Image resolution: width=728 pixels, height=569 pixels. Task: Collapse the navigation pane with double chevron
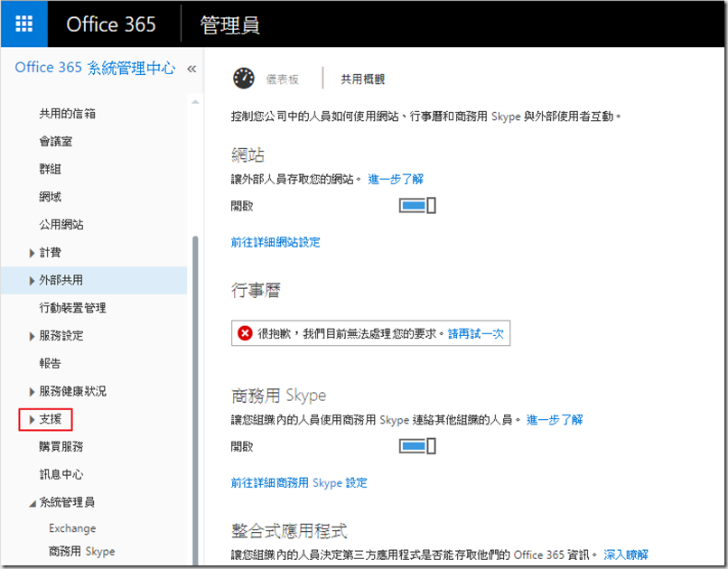coord(191,69)
